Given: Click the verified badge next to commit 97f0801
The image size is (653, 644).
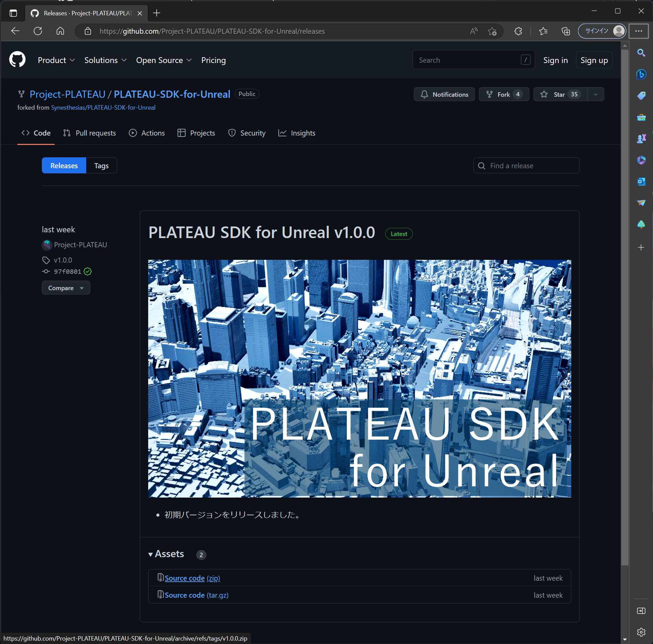Looking at the screenshot, I should [88, 271].
